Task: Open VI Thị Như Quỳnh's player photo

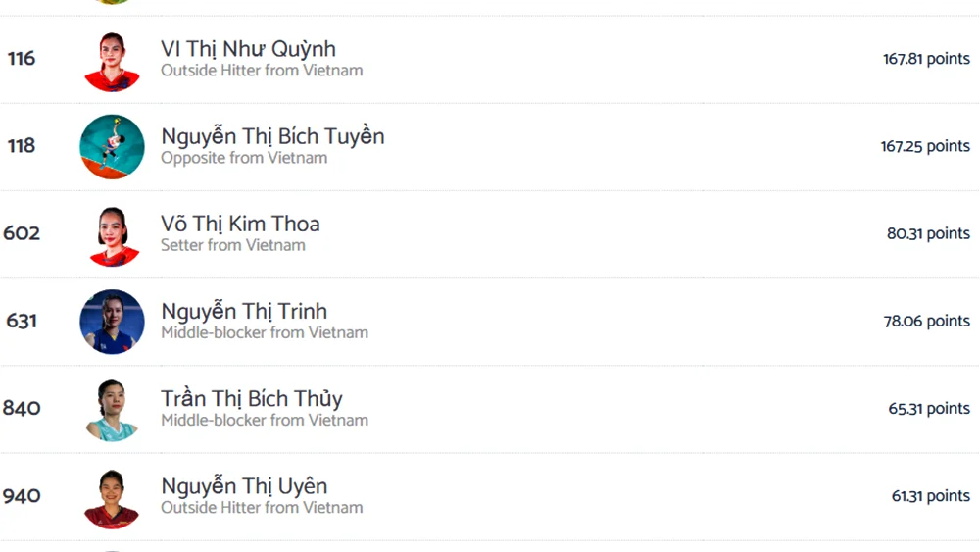Action: pos(112,60)
